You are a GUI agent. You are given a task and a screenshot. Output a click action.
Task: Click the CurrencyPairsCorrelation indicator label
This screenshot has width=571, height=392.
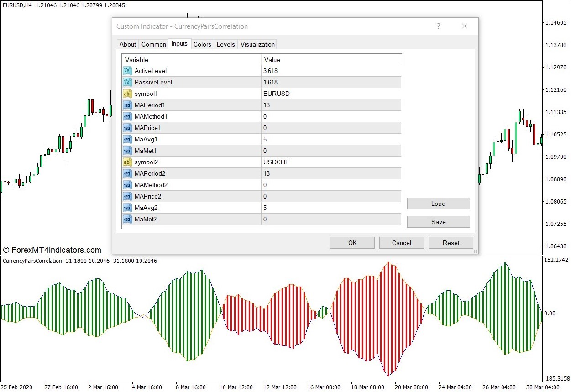point(32,261)
